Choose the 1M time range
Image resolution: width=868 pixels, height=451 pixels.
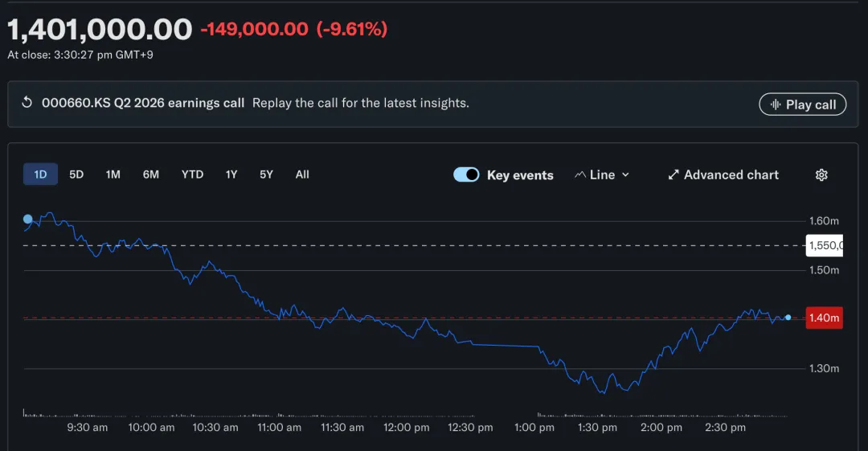(x=113, y=174)
